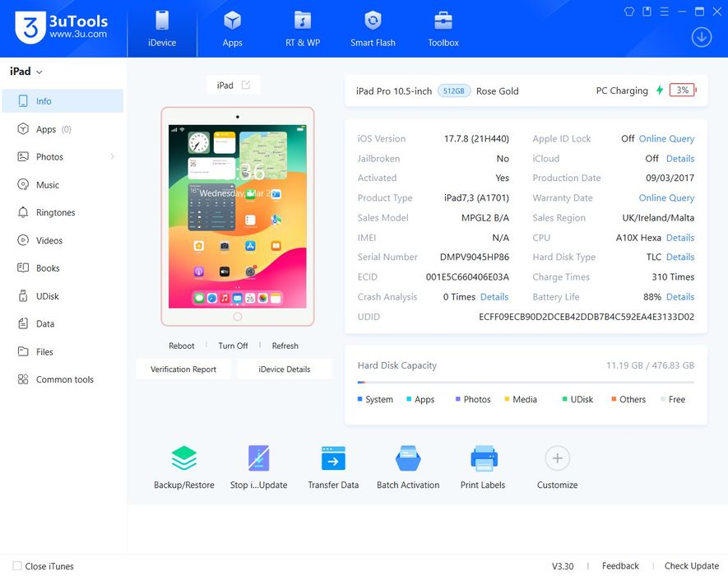Click the 3% battery indicator
The image size is (728, 576).
(683, 91)
